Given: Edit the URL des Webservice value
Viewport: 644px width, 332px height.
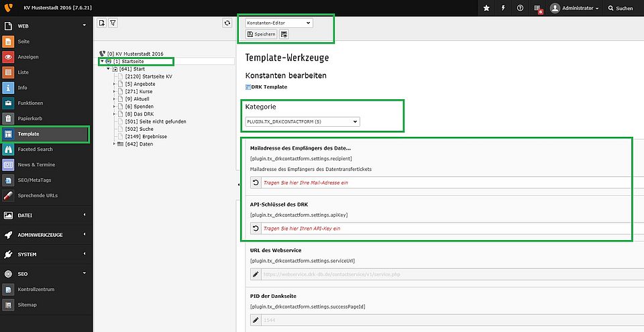Looking at the screenshot, I should click(x=255, y=274).
